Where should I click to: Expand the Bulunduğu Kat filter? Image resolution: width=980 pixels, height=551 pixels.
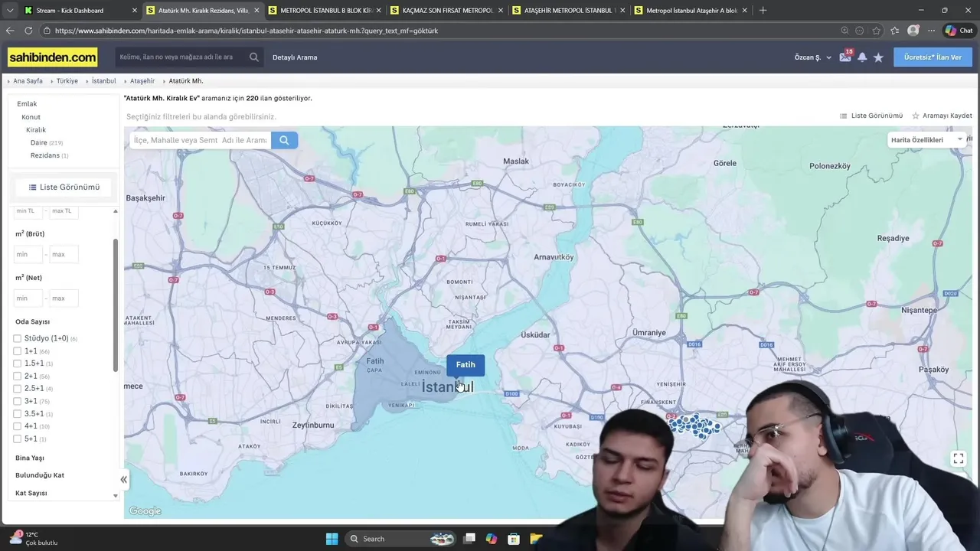coord(40,475)
